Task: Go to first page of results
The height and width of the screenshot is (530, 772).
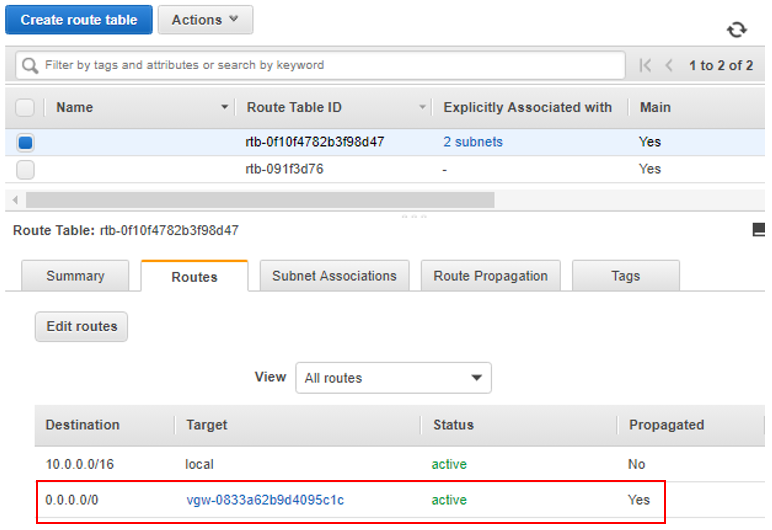Action: [x=646, y=65]
